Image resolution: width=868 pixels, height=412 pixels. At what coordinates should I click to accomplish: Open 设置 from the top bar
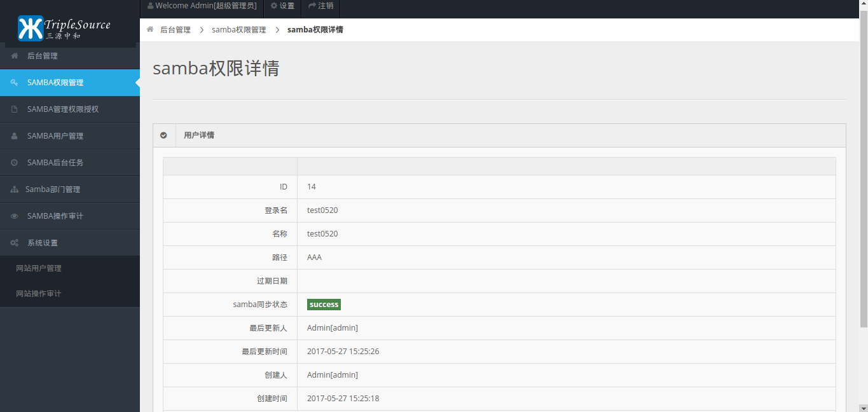pos(282,6)
